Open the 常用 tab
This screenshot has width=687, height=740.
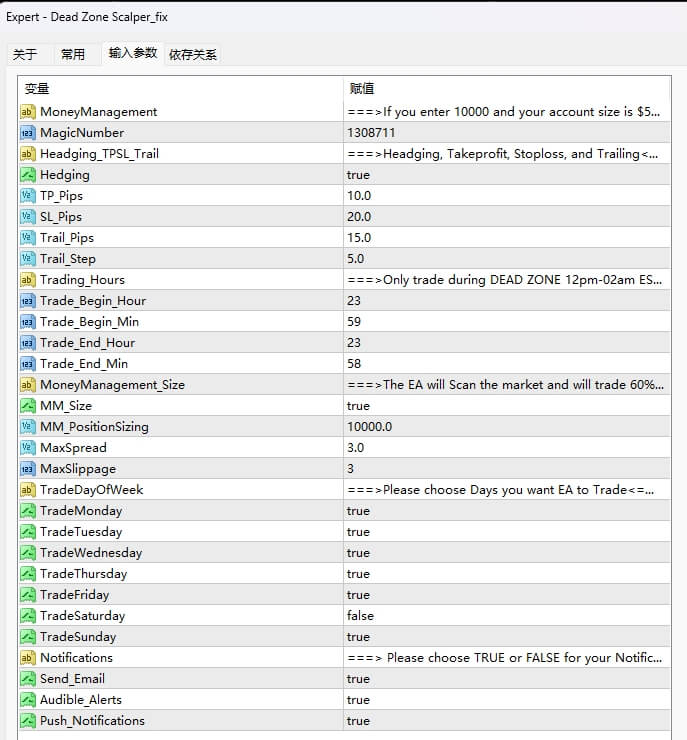point(73,55)
